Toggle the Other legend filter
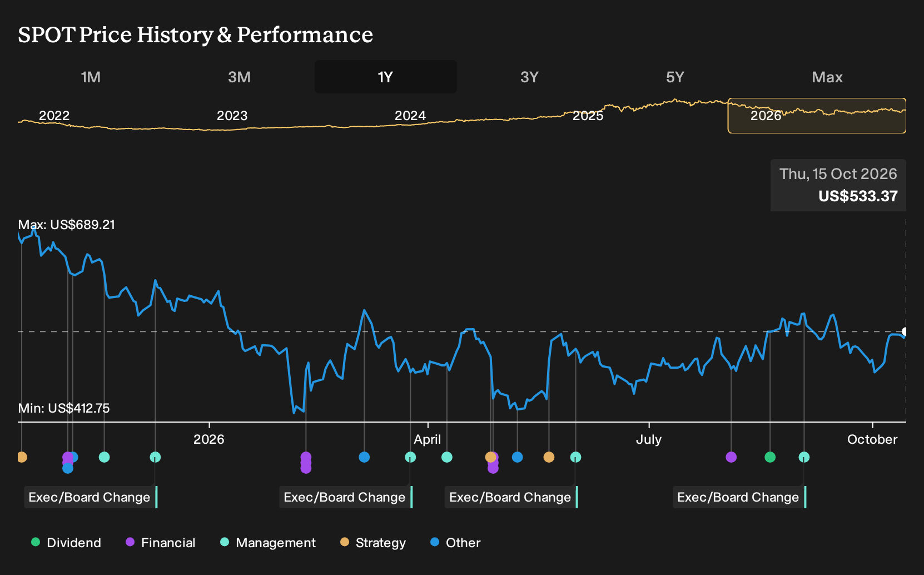This screenshot has height=575, width=924. coord(455,542)
